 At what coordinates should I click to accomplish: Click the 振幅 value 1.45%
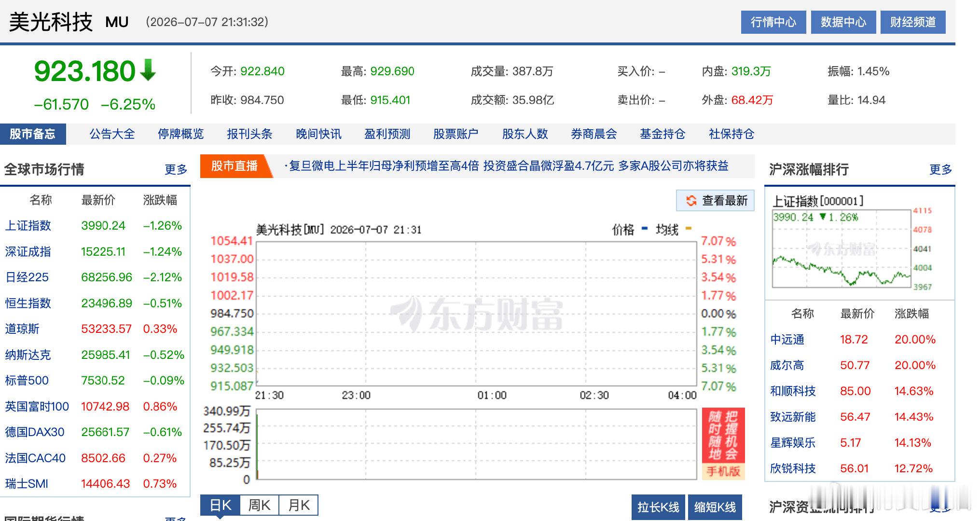pyautogui.click(x=873, y=71)
